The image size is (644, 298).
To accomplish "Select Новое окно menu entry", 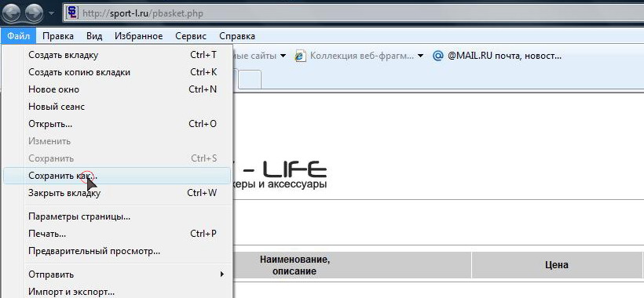I will tap(117, 89).
